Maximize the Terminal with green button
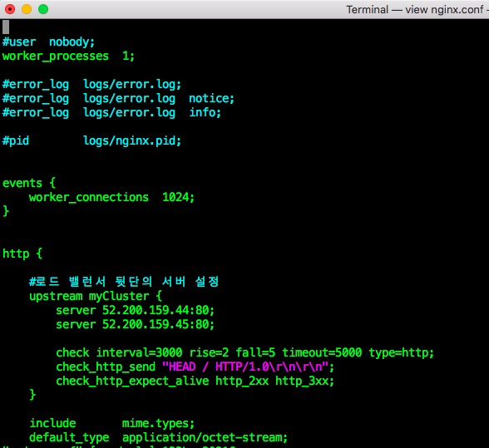This screenshot has height=448, width=489. pyautogui.click(x=43, y=9)
